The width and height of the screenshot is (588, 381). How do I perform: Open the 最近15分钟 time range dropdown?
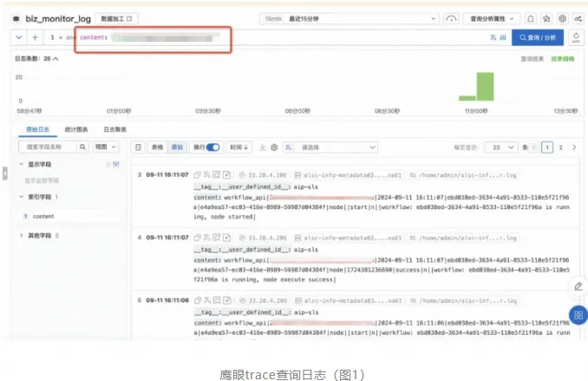(x=350, y=19)
